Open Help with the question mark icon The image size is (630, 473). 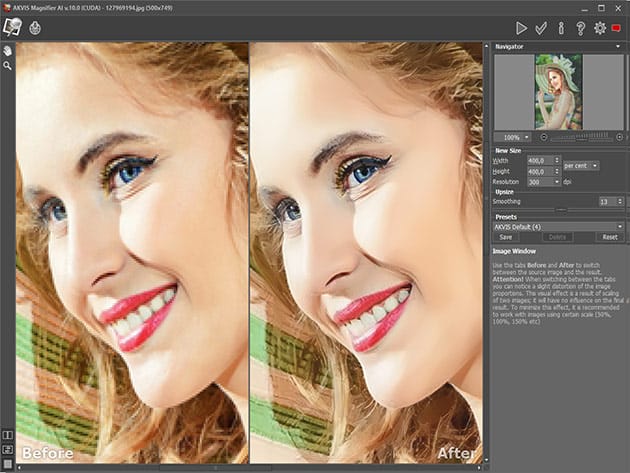coord(580,28)
